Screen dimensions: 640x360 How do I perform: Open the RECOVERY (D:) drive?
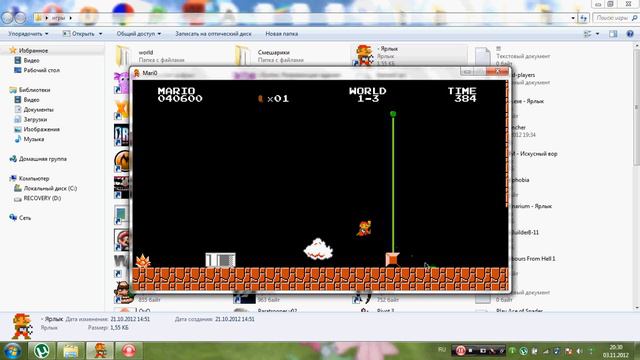click(42, 198)
